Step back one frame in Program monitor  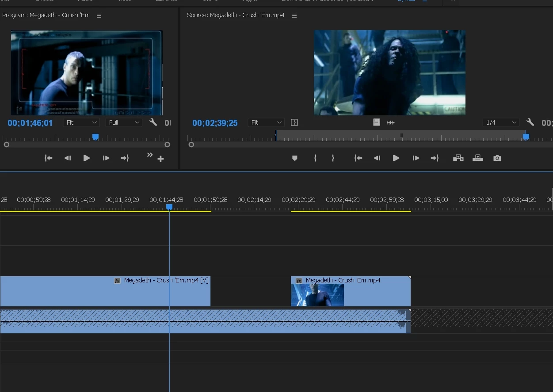68,158
